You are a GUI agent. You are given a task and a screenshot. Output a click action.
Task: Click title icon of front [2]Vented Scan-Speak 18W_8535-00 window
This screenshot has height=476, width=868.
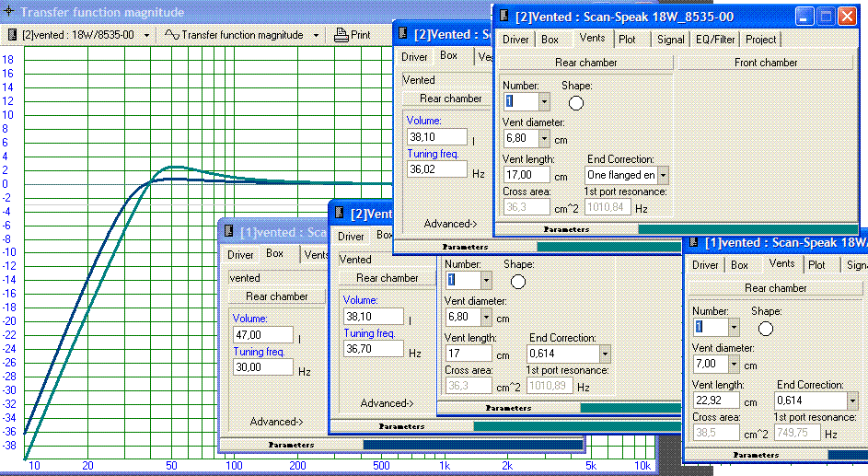point(503,16)
